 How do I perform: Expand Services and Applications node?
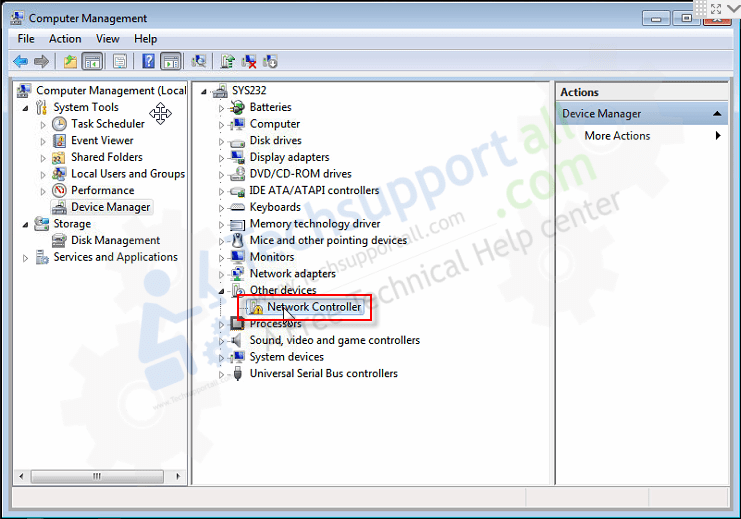click(25, 258)
